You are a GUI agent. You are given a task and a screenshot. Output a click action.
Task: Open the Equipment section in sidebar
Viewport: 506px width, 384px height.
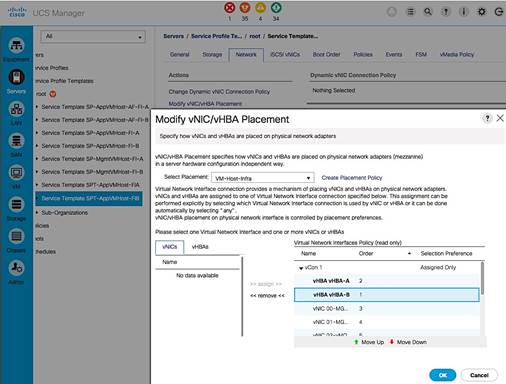pyautogui.click(x=16, y=45)
